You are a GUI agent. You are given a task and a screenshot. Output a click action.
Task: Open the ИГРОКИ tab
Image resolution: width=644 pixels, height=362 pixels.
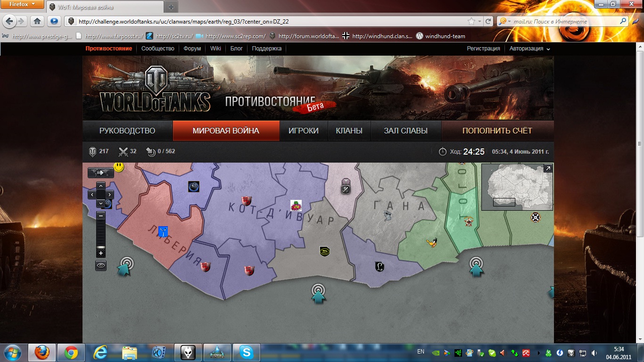[304, 131]
